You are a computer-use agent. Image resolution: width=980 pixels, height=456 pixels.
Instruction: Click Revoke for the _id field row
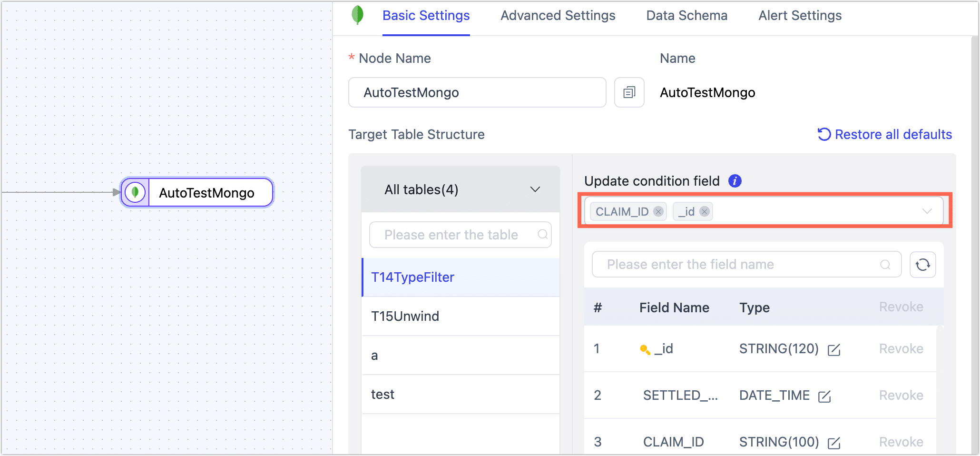coord(901,349)
